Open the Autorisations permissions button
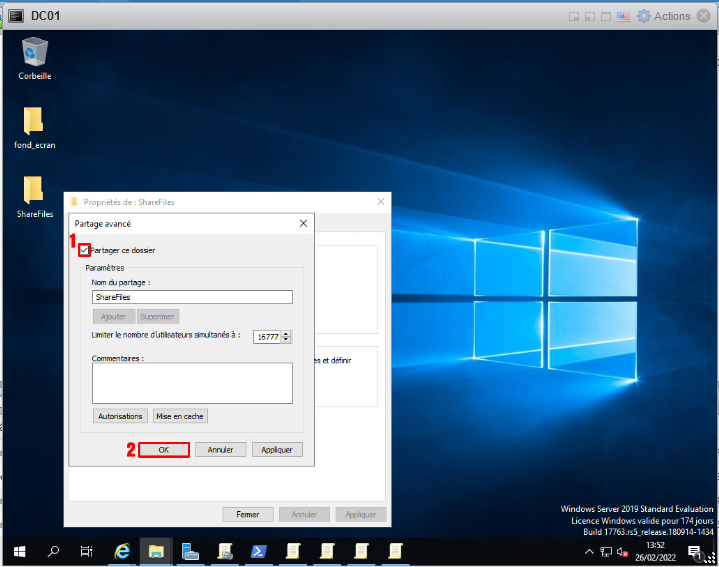719x567 pixels. coord(120,416)
